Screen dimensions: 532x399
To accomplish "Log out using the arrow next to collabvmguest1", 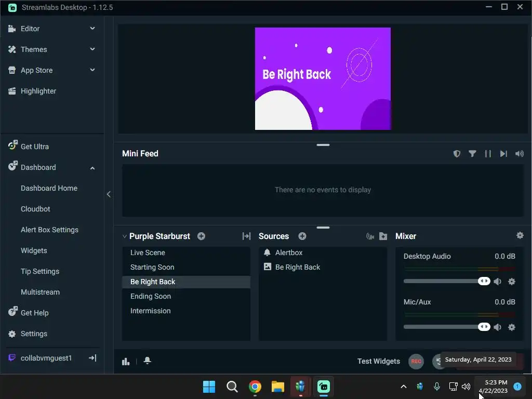I will pyautogui.click(x=92, y=358).
